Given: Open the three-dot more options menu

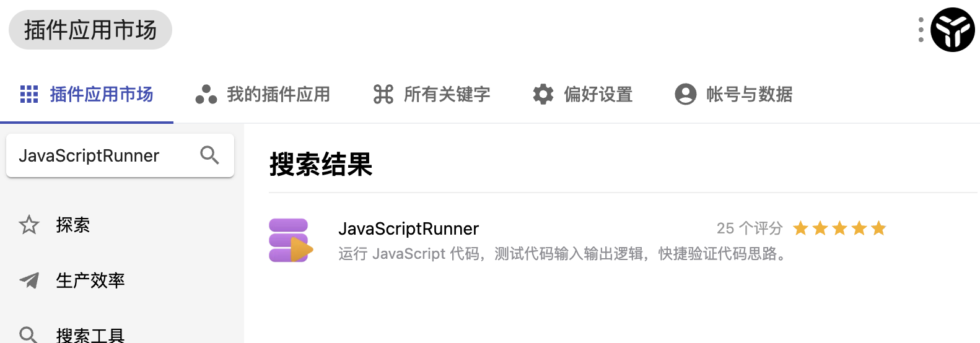Looking at the screenshot, I should tap(921, 30).
